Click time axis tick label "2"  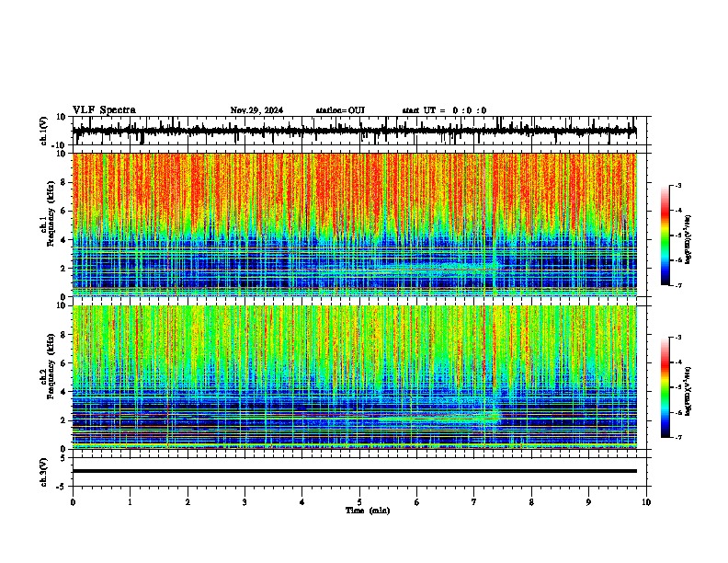point(188,502)
